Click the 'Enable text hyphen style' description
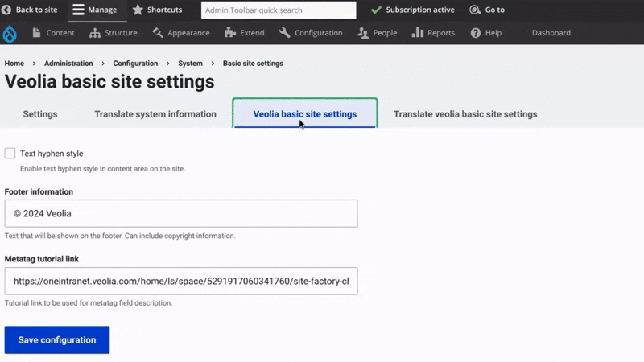 [103, 169]
